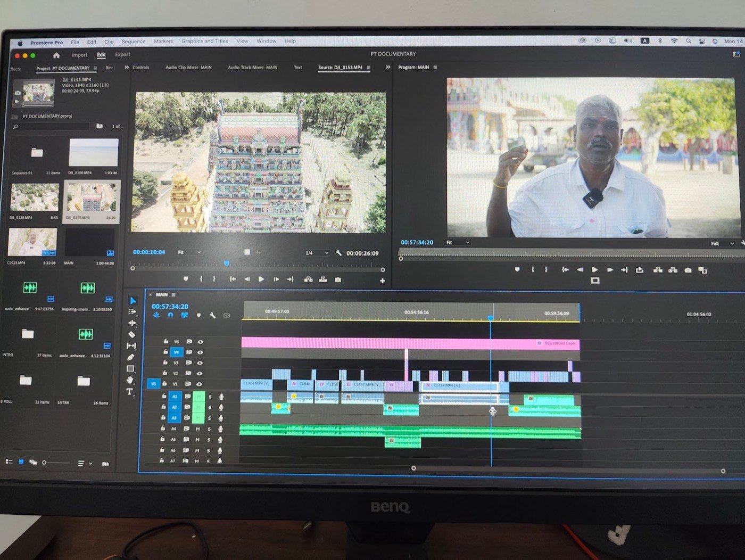Select the Selection tool arrow
745x560 pixels.
[x=132, y=301]
